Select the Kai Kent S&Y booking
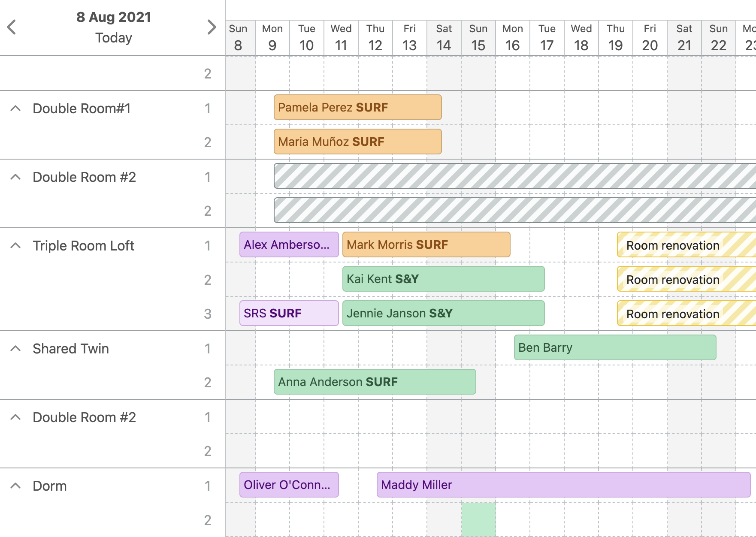This screenshot has width=756, height=537. click(x=443, y=279)
